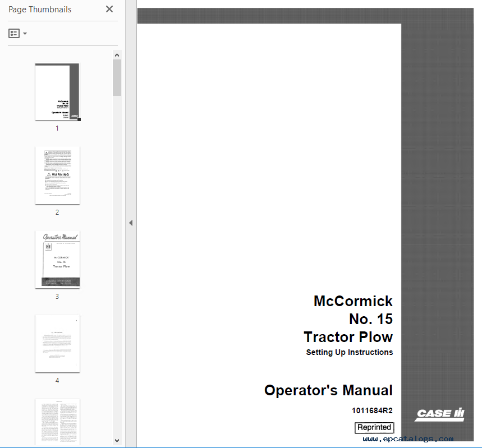Select page 2 thumbnail with WARNING text
Screen dimensions: 482x448
(57, 175)
